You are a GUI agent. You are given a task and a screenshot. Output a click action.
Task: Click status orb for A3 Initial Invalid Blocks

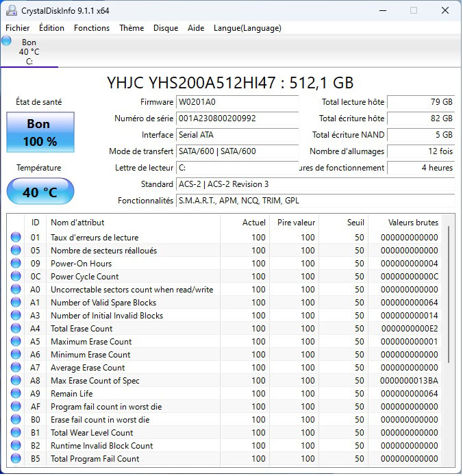[16, 316]
